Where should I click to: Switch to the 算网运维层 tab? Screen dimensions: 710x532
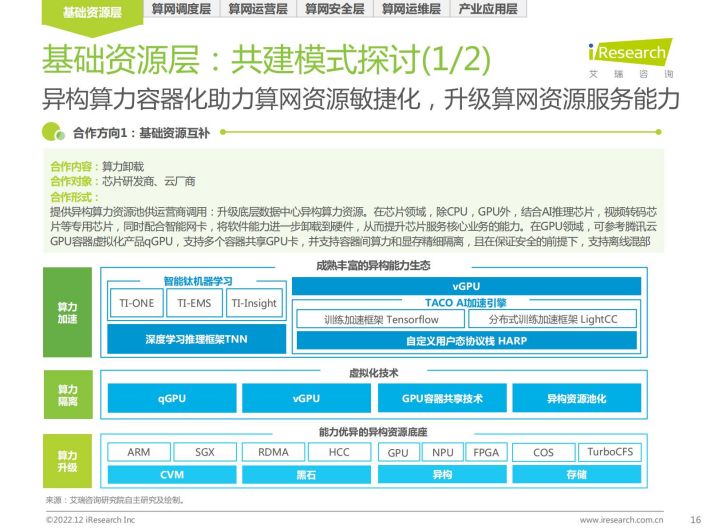point(411,9)
